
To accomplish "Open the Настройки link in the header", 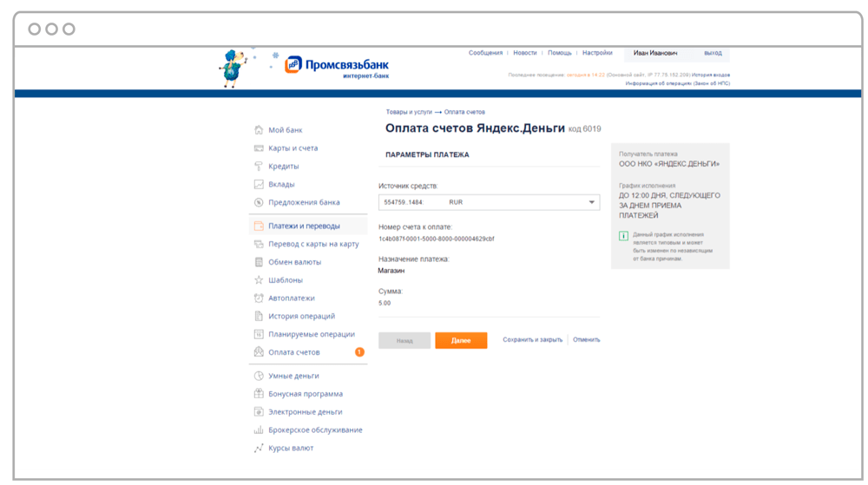I will (x=597, y=53).
